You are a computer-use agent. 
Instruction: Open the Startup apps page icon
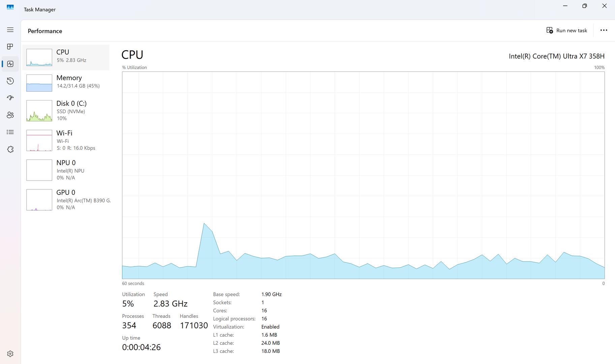tap(10, 98)
